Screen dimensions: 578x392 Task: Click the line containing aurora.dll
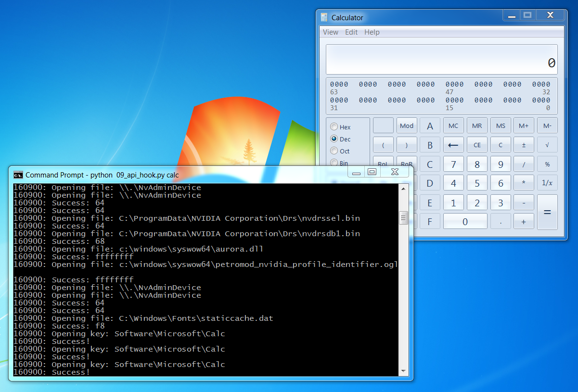[x=138, y=249]
